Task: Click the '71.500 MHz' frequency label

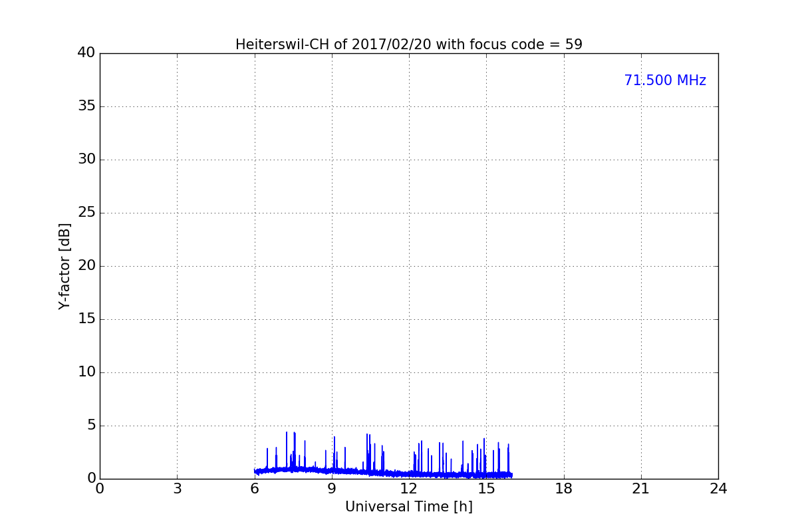Action: tap(665, 80)
